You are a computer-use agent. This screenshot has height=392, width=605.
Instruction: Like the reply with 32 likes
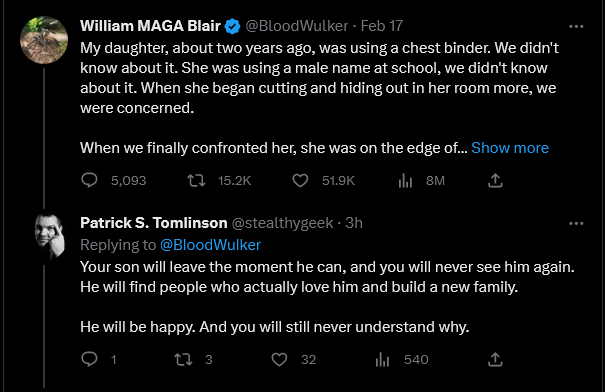point(279,360)
